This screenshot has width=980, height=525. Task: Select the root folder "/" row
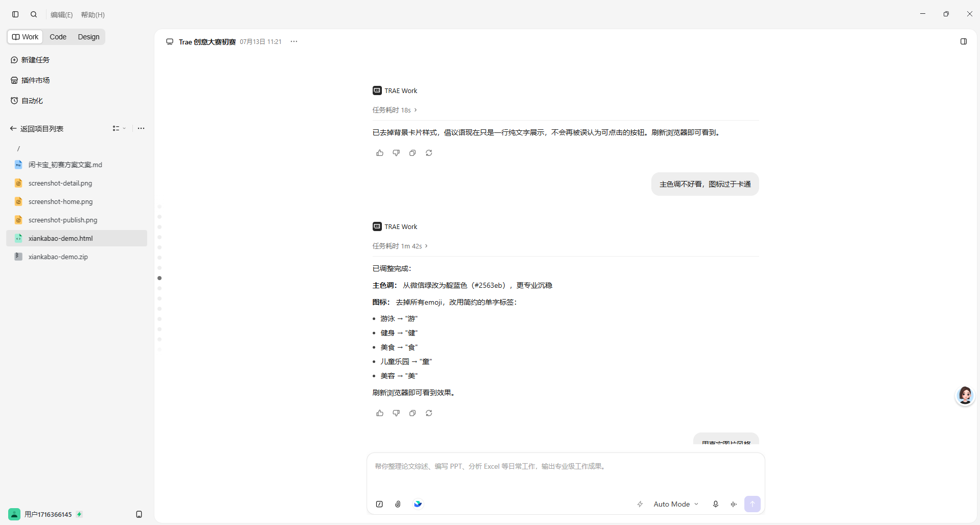click(x=77, y=148)
